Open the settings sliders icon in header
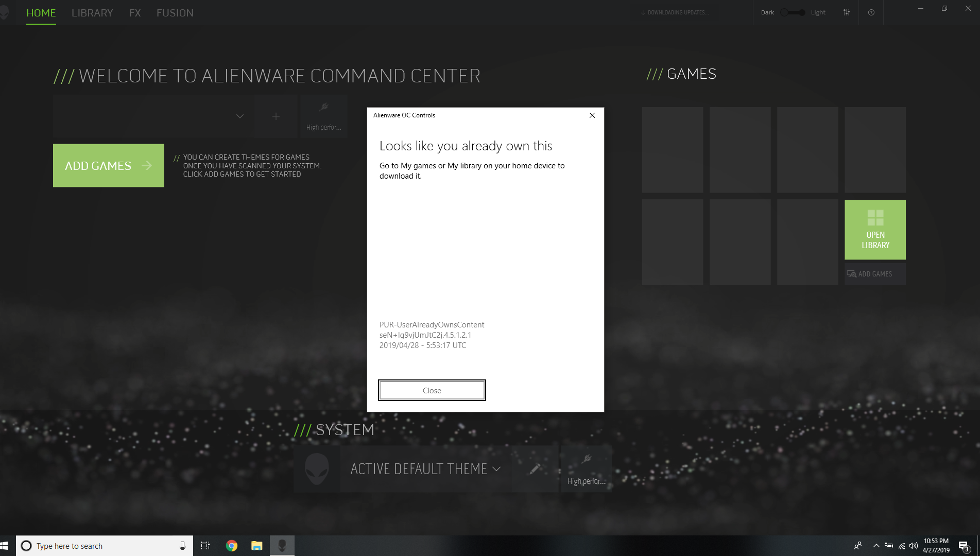The height and width of the screenshot is (556, 980). (847, 12)
